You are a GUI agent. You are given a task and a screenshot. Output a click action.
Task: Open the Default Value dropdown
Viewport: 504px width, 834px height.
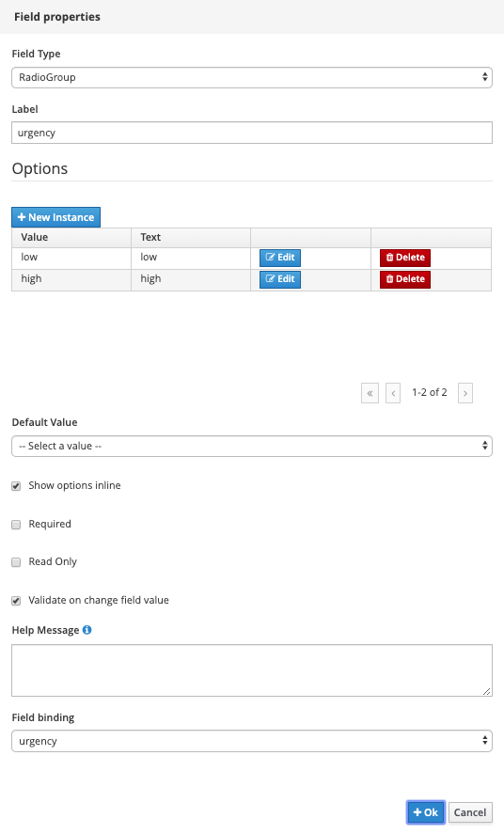[252, 447]
